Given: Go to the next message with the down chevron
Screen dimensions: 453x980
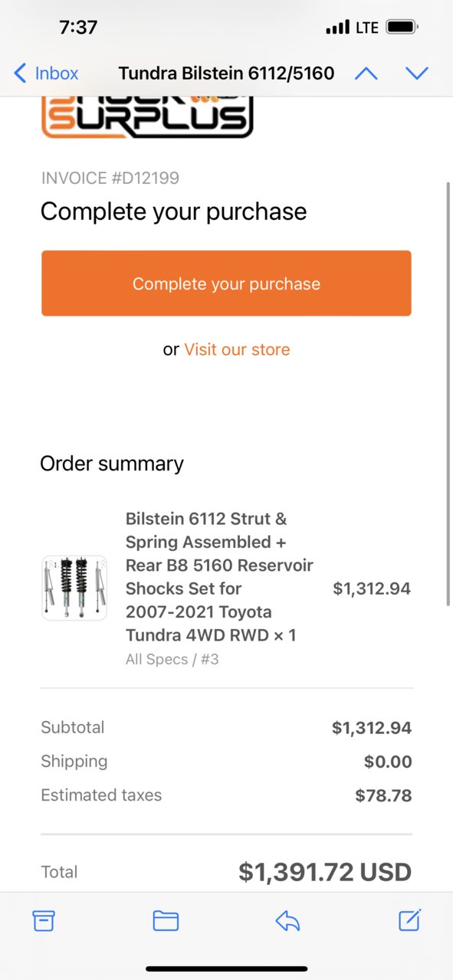Looking at the screenshot, I should point(417,74).
